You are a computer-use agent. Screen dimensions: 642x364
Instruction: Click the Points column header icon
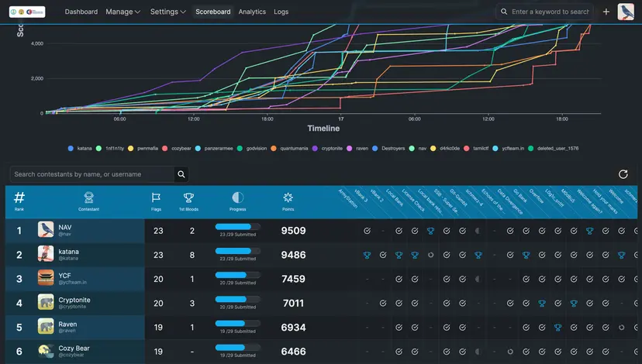click(288, 198)
